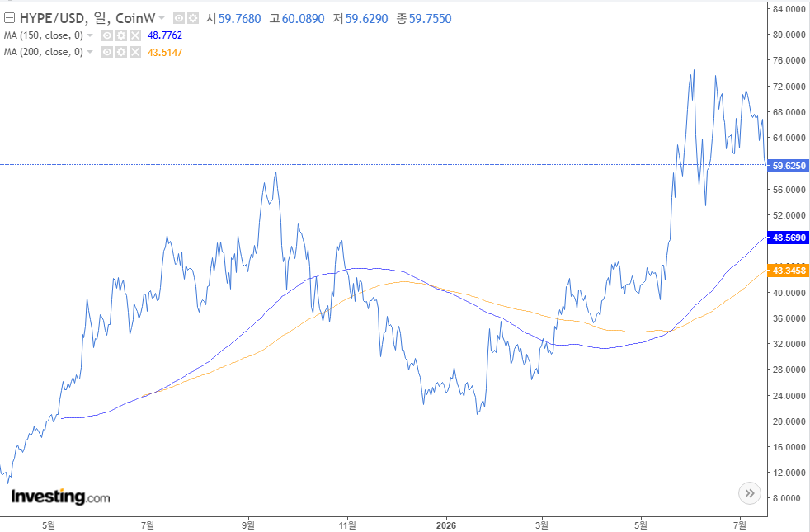The image size is (810, 532).
Task: Click orange MA label 43.3458 on axis
Action: (789, 271)
